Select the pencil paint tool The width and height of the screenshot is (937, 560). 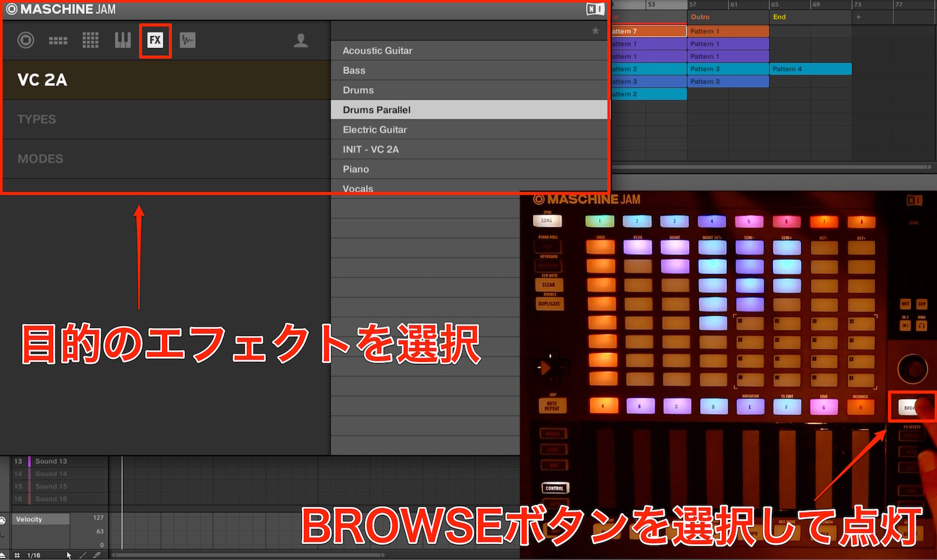[83, 555]
